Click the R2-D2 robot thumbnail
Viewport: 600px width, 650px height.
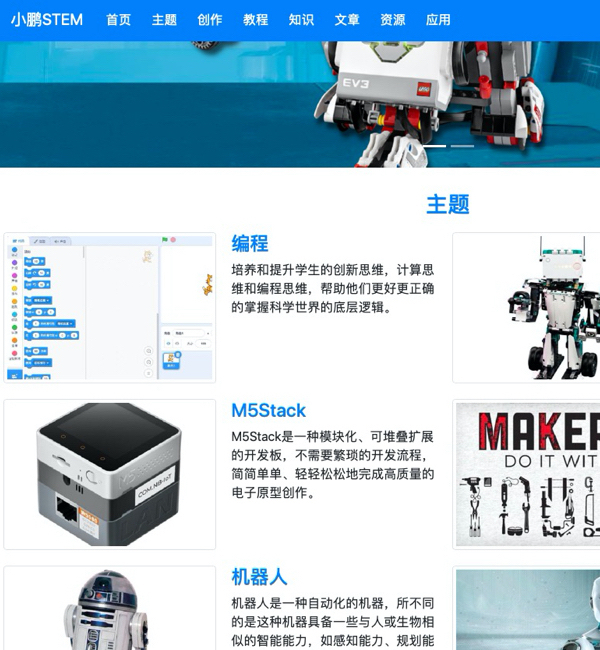tap(109, 608)
